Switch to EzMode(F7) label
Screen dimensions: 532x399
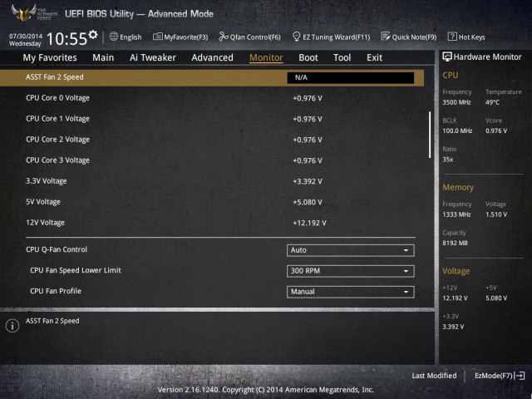(494, 376)
